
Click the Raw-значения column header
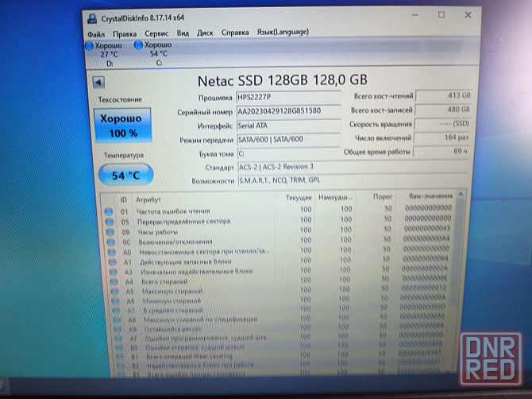pos(430,196)
